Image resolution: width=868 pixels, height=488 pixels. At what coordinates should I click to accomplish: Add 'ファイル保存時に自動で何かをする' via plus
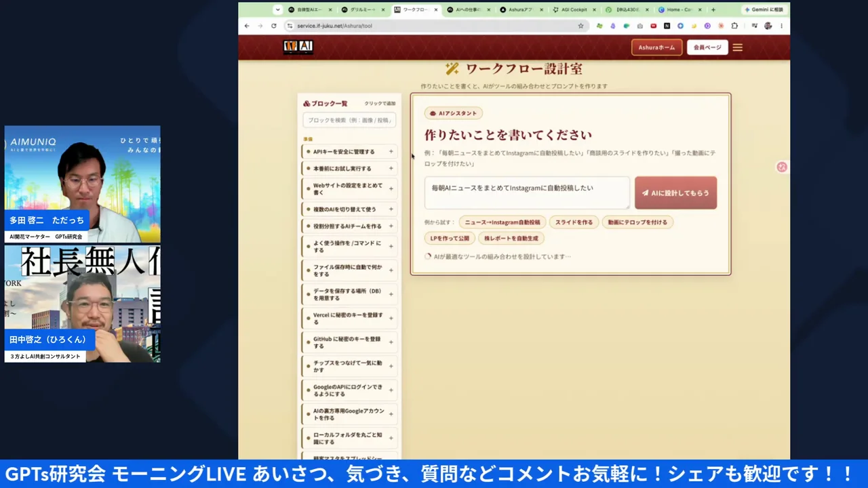point(391,270)
